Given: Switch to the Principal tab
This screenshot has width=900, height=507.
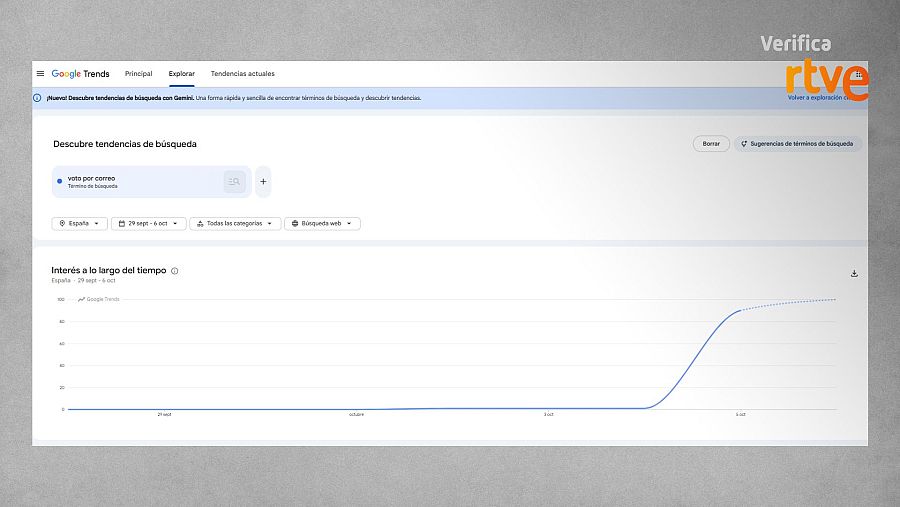Looking at the screenshot, I should tap(138, 73).
